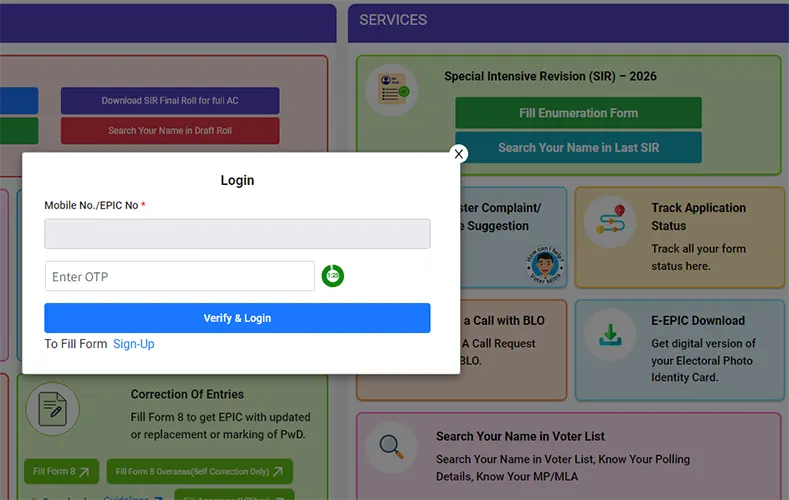The height and width of the screenshot is (500, 789).
Task: Click the Correction Of Entries document icon
Action: 52,408
